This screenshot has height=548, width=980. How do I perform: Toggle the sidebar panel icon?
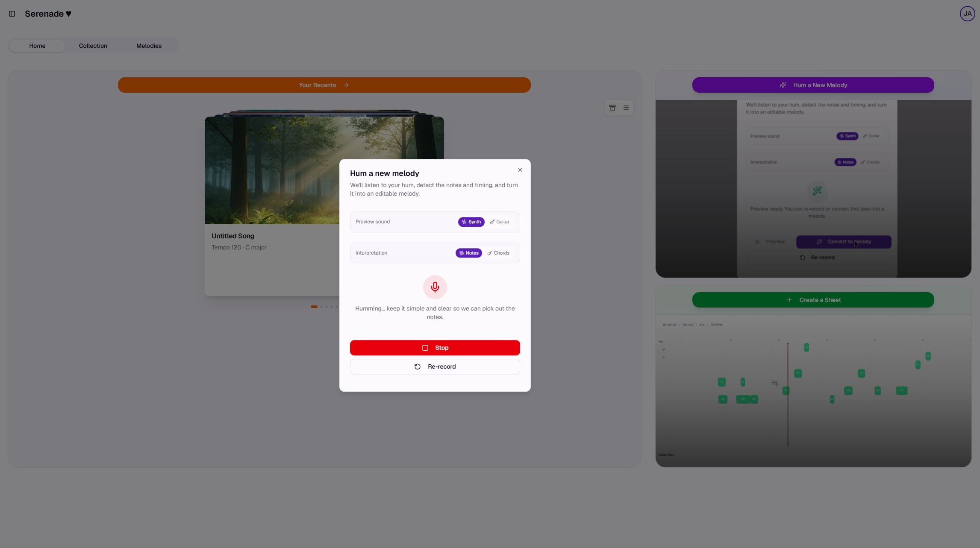tap(12, 14)
